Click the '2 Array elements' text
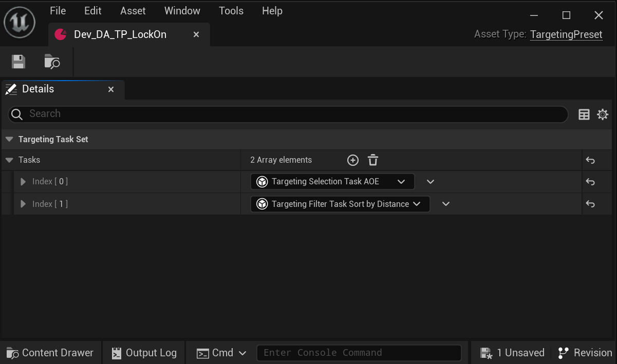This screenshot has height=364, width=617. click(x=281, y=160)
